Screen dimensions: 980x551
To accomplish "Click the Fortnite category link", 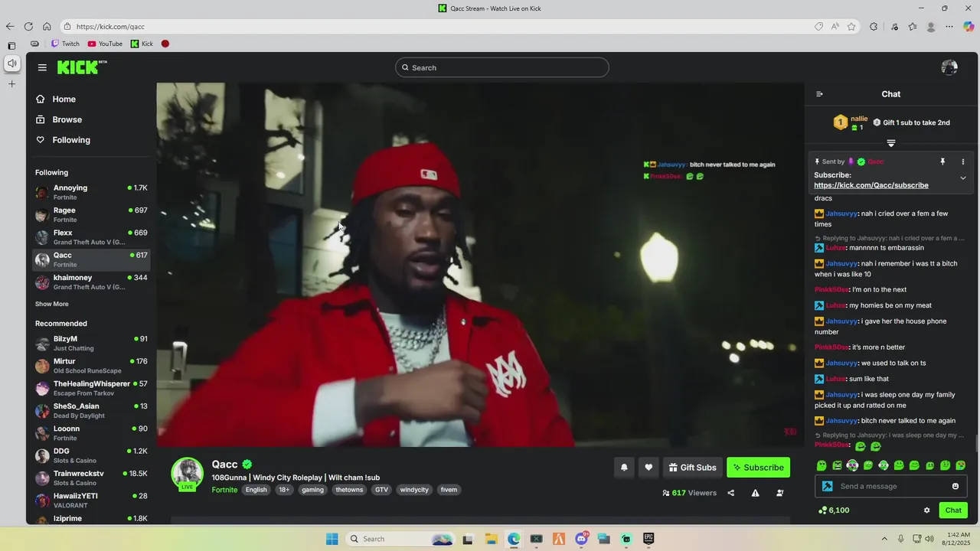I will tap(224, 490).
